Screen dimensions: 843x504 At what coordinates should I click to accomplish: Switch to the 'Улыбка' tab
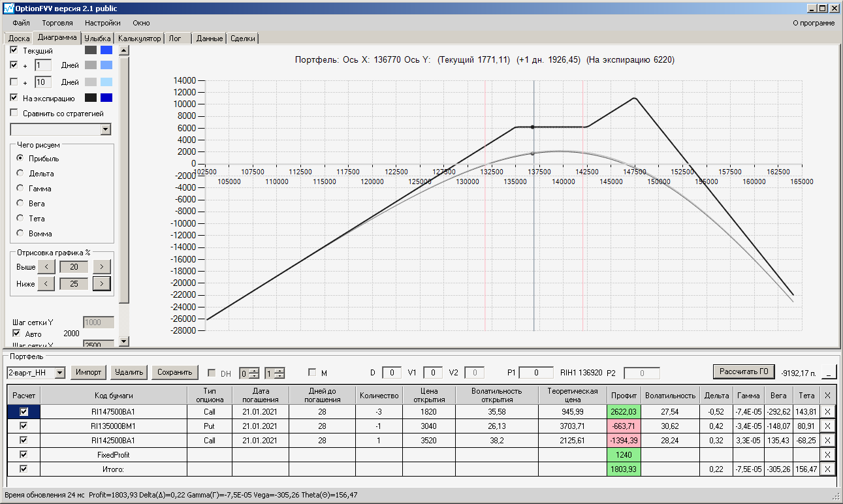(x=98, y=39)
